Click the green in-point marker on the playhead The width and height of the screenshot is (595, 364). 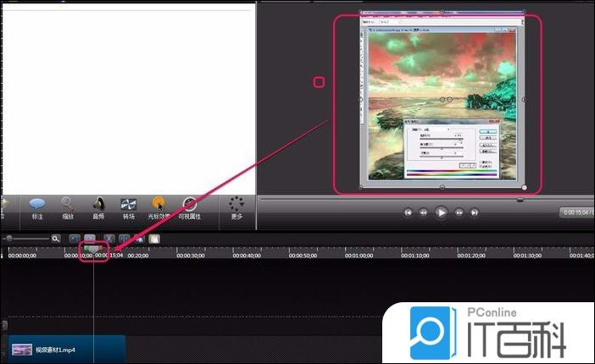(x=86, y=248)
